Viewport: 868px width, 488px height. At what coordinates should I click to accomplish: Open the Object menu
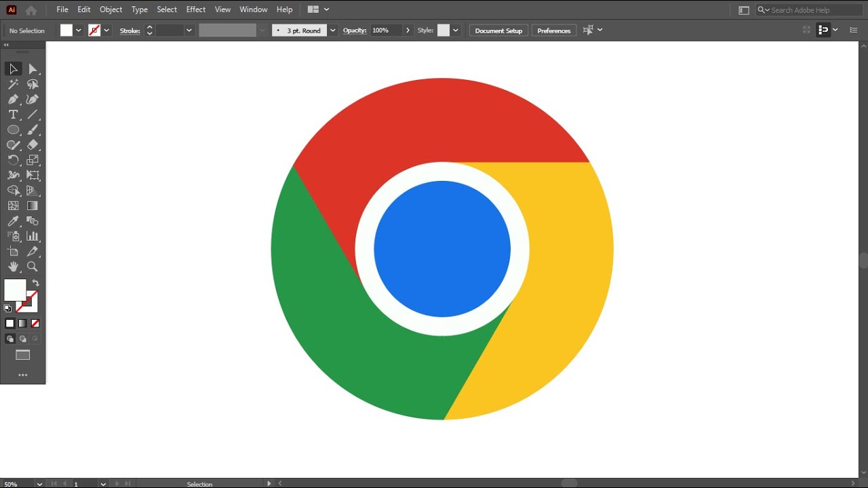(x=111, y=9)
